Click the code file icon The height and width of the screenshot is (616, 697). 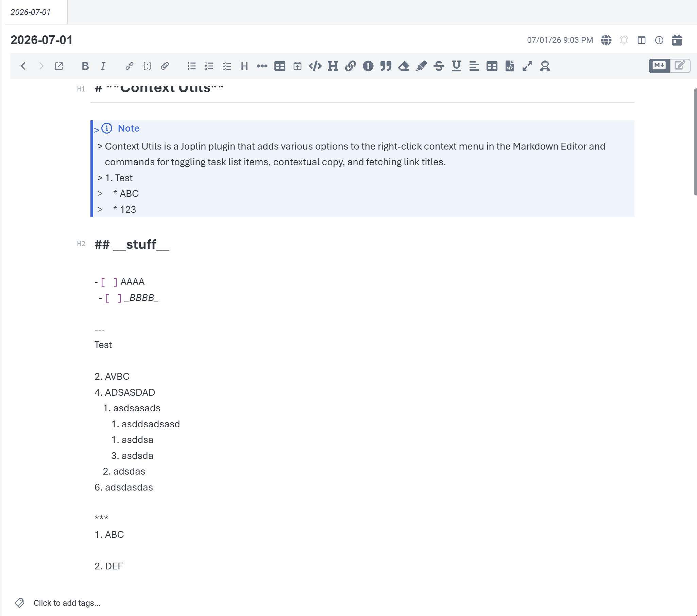(510, 66)
